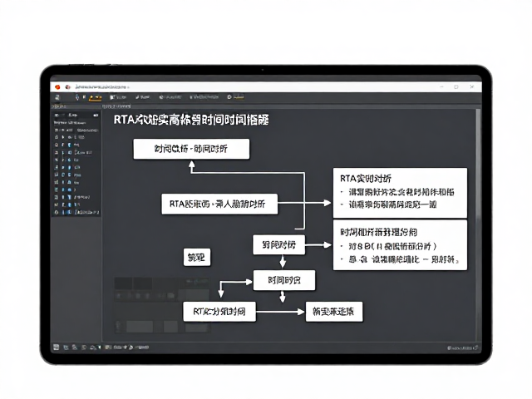Click the RTA heading in the upper white text panel
Image resolution: width=532 pixels, height=399 pixels.
point(366,179)
